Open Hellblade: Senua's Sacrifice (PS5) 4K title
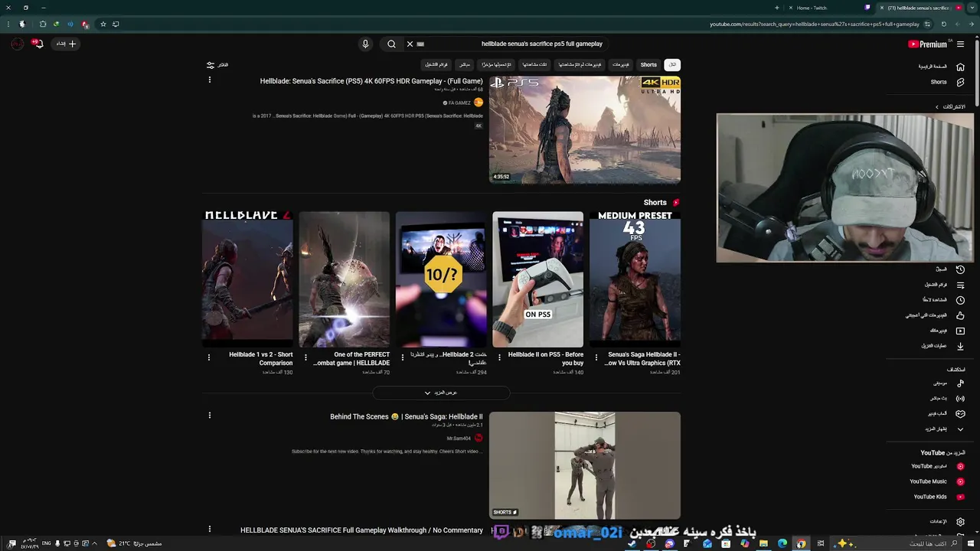The width and height of the screenshot is (980, 551). (371, 81)
